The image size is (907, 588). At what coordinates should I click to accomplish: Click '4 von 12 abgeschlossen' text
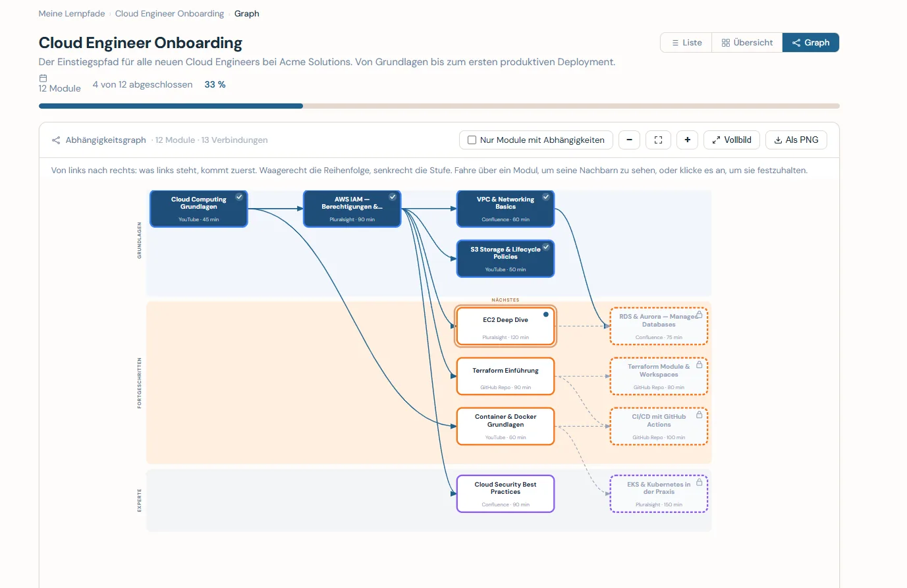point(142,84)
